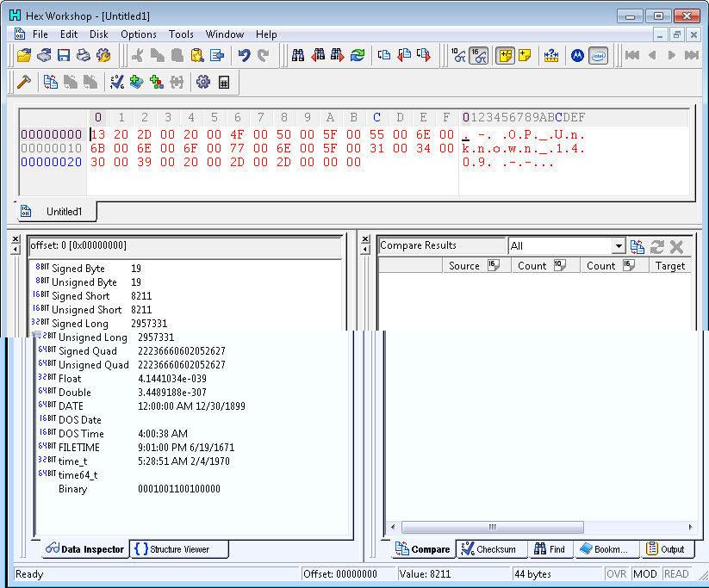Viewport: 709px width, 588px height.
Task: Open the Disk menu
Action: (x=99, y=34)
